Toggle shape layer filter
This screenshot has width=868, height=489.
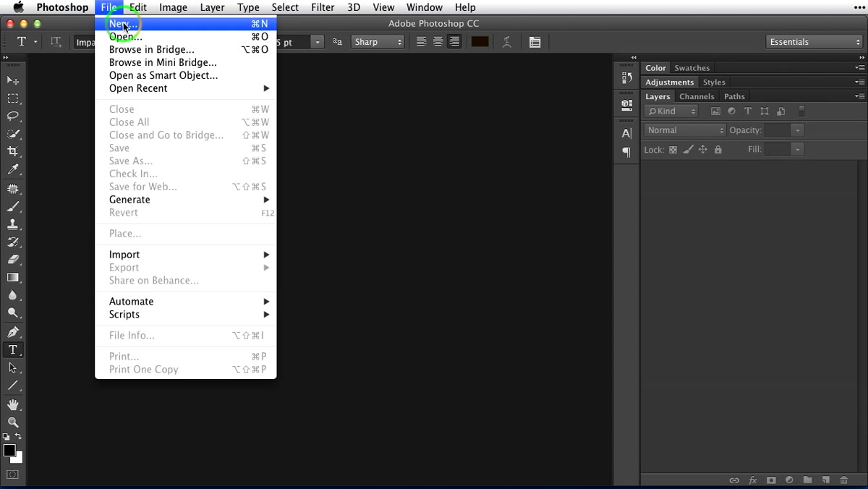click(765, 111)
